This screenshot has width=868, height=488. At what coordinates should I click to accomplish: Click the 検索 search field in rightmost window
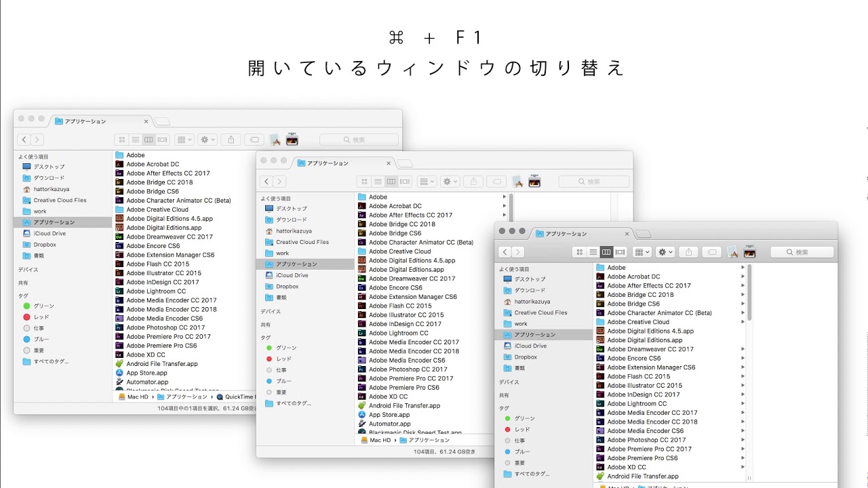(802, 252)
